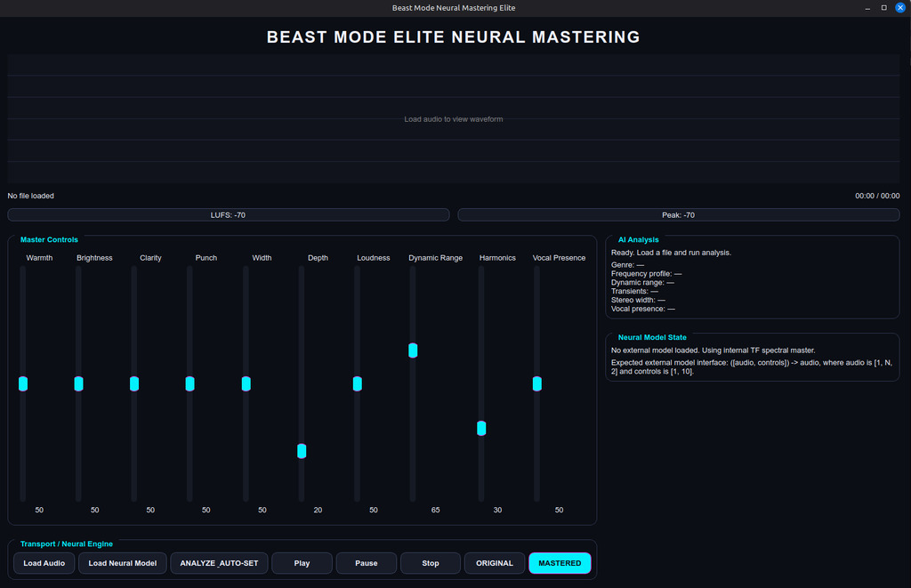Viewport: 911px width, 588px height.
Task: Click the Clarity slider handle
Action: tap(134, 383)
